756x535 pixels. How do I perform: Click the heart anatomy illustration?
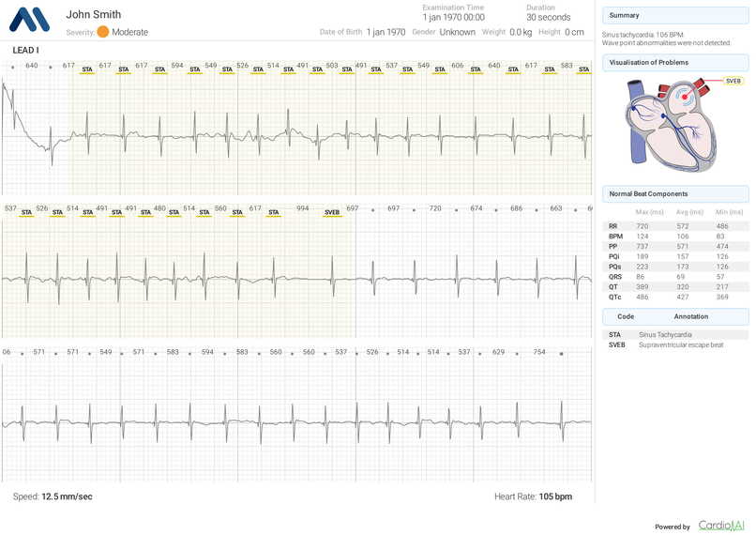click(x=672, y=126)
